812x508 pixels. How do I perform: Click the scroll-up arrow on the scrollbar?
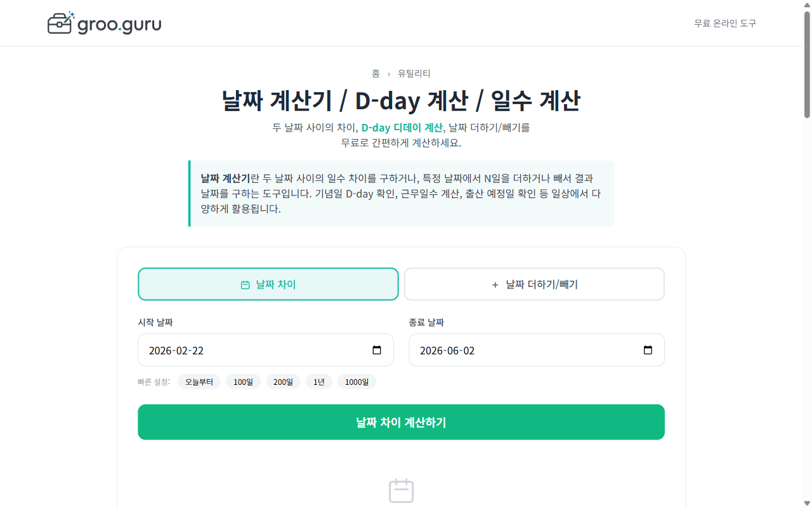(x=806, y=5)
